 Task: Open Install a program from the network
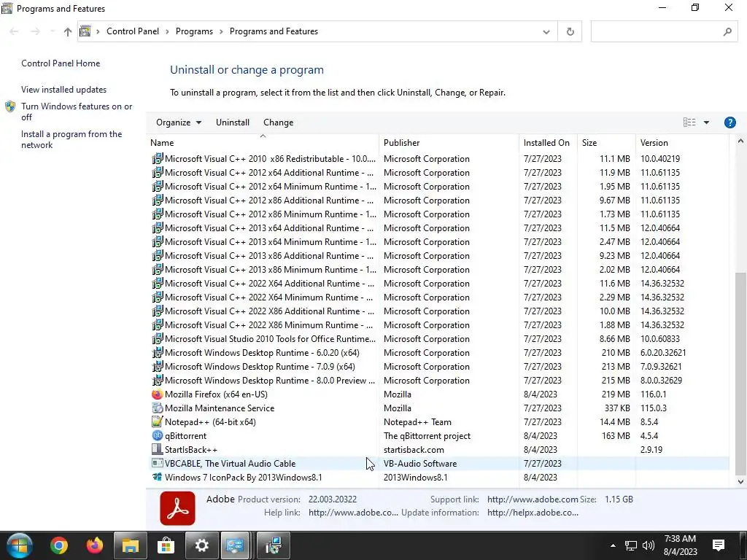[x=71, y=139]
